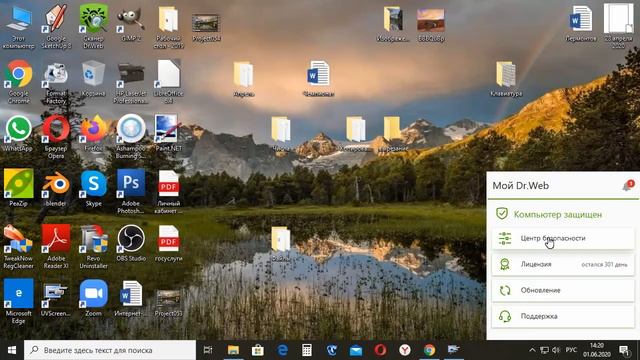This screenshot has height=360, width=640.
Task: Click the taskbar search box
Action: (x=110, y=350)
